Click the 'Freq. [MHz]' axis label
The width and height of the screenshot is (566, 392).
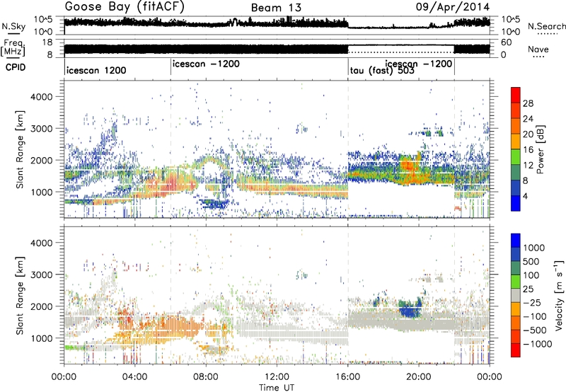coord(13,48)
